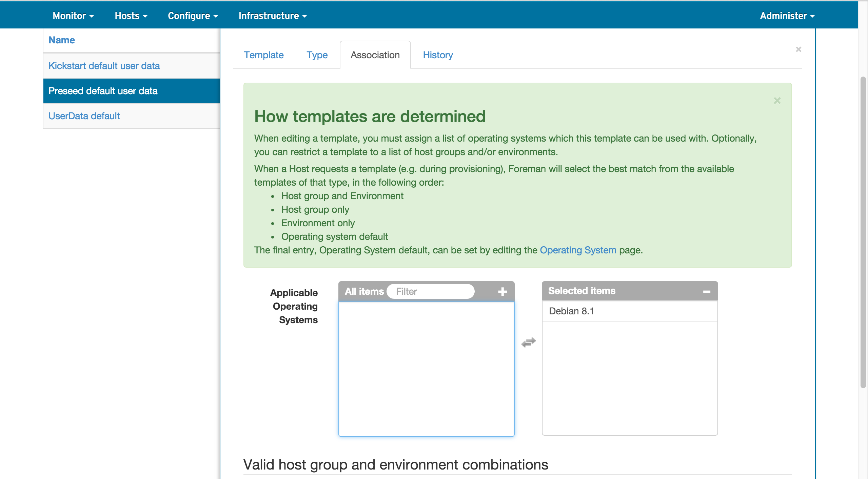Expand the Infrastructure menu
The image size is (868, 479).
pos(273,16)
